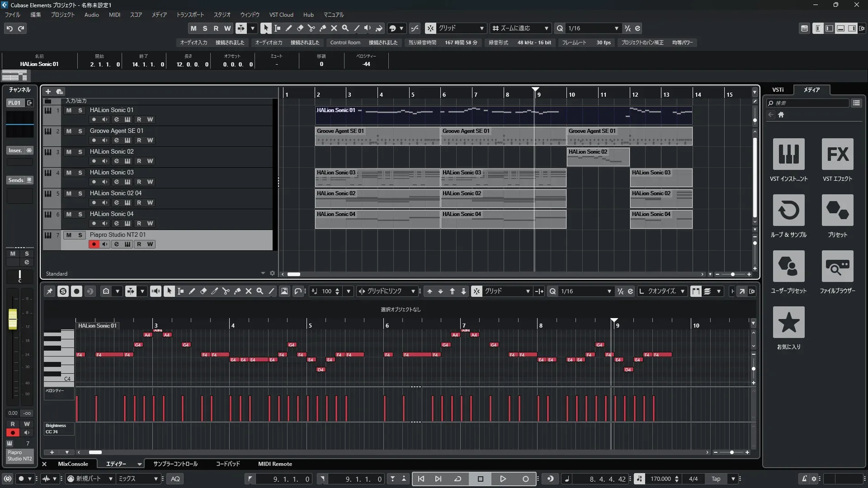Open Favorites star media tile
868x488 pixels.
coord(788,322)
